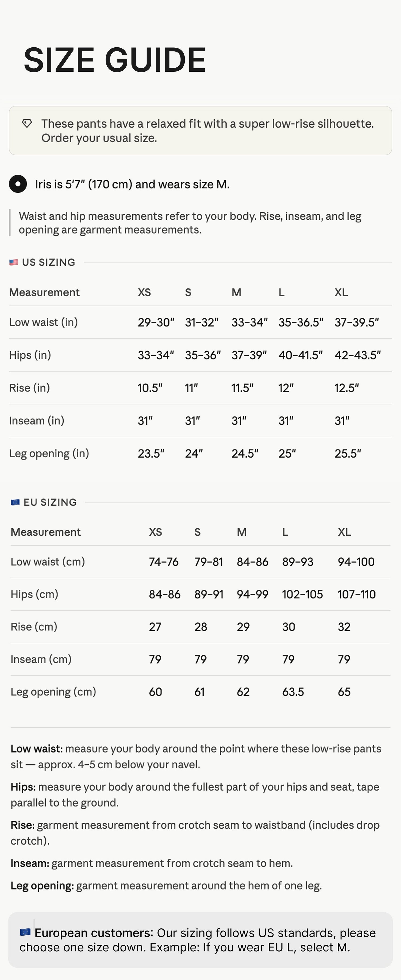Click the EU table XS column header
Screen dimensions: 401x980
tap(156, 532)
